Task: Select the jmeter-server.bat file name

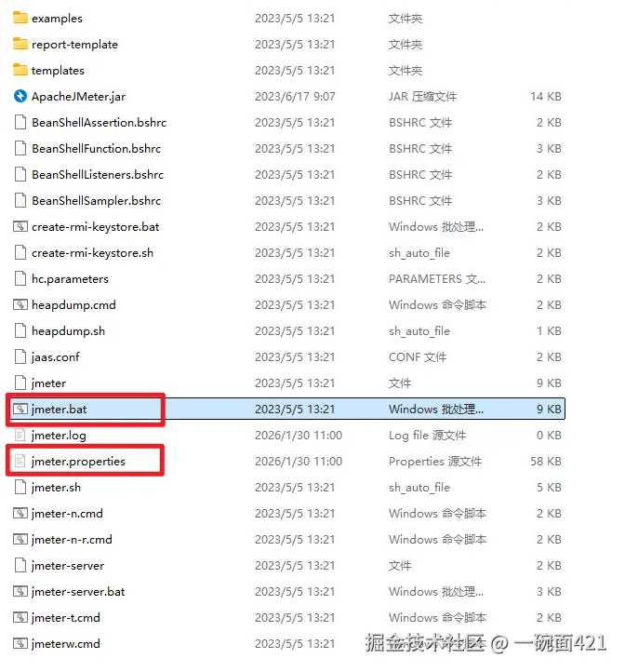Action: click(78, 592)
